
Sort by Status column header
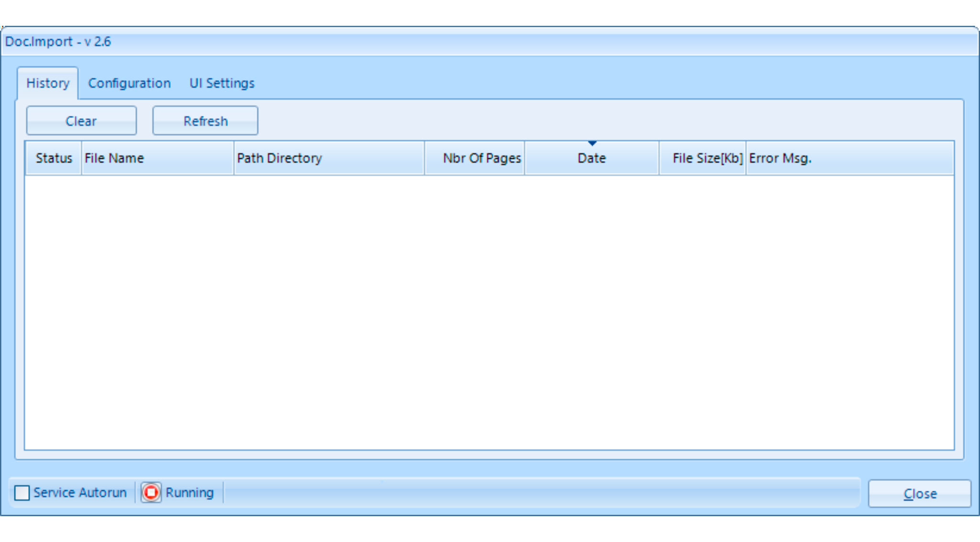pyautogui.click(x=54, y=158)
